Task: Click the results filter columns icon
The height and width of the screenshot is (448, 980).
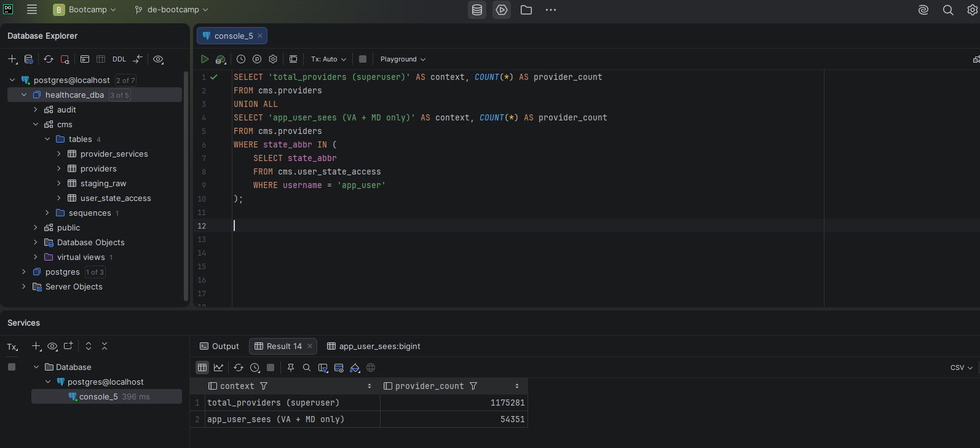Action: point(323,367)
